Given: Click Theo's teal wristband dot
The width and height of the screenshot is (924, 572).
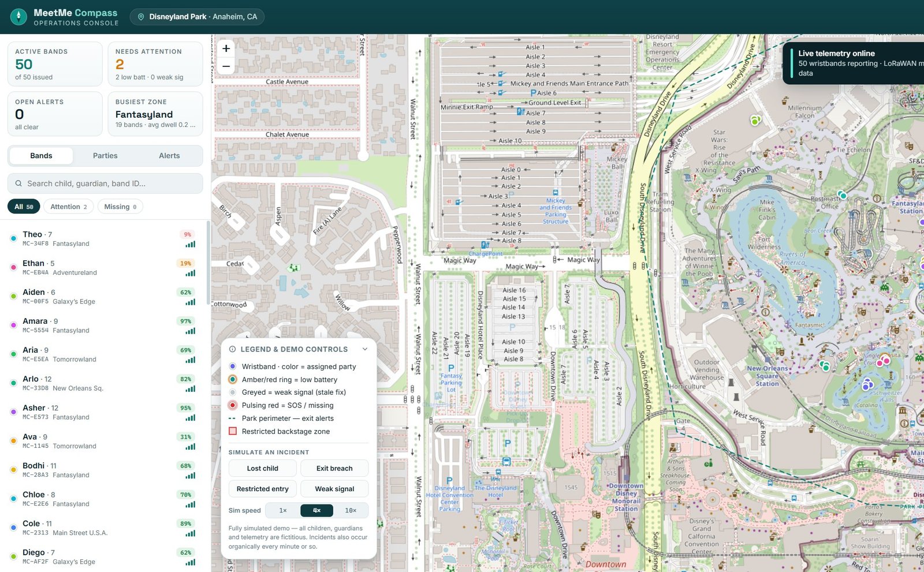Looking at the screenshot, I should 13,238.
